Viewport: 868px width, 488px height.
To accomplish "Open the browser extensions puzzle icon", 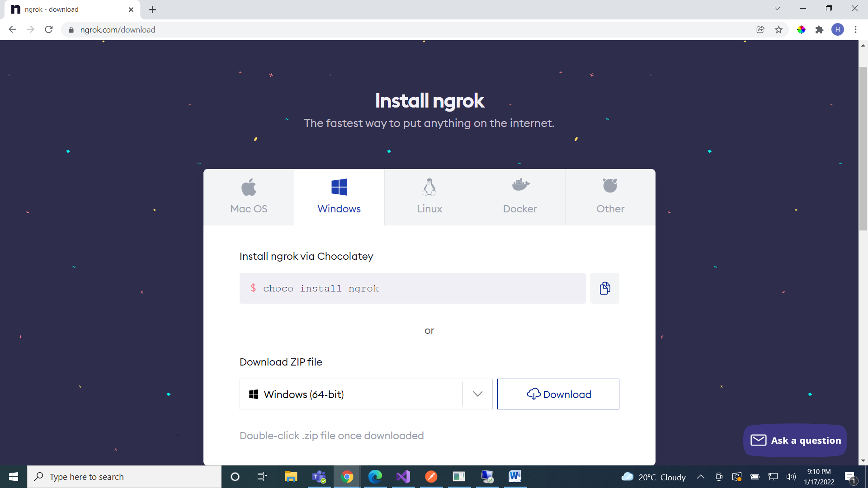I will [819, 30].
